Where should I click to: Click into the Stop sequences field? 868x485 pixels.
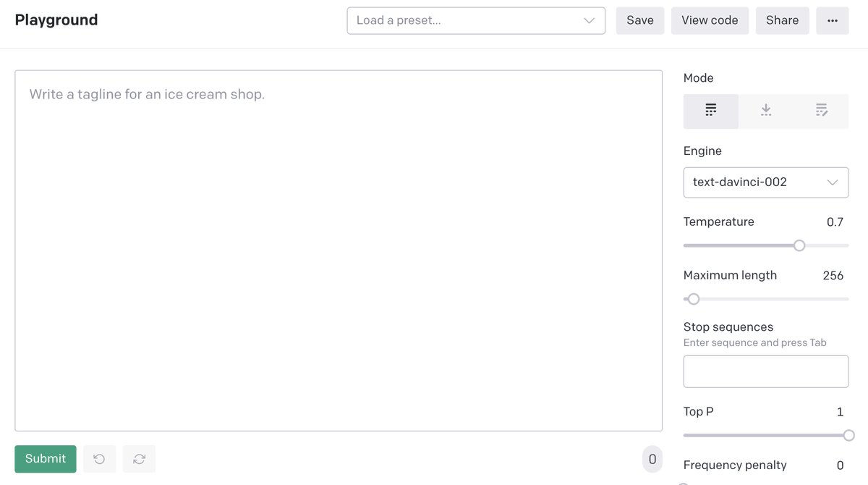765,371
